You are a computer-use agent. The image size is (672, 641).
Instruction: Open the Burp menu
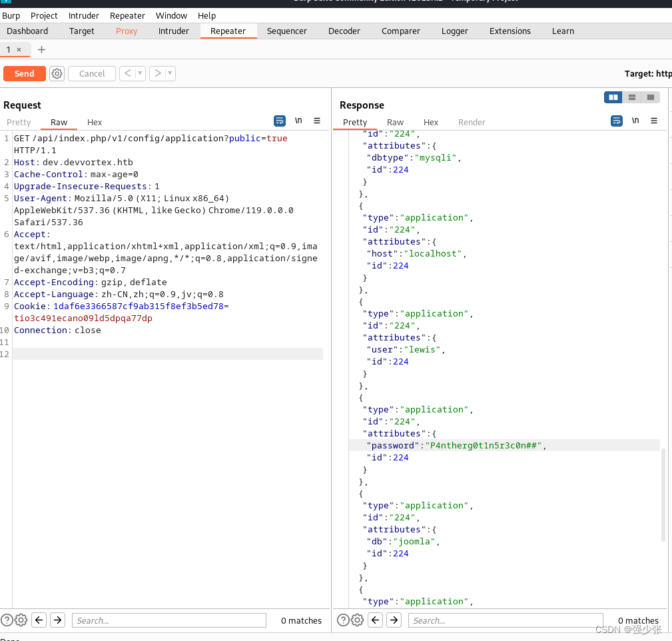[11, 15]
